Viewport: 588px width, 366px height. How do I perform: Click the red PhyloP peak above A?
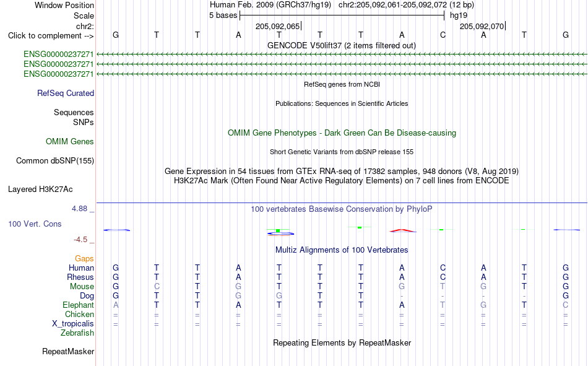[x=402, y=230]
